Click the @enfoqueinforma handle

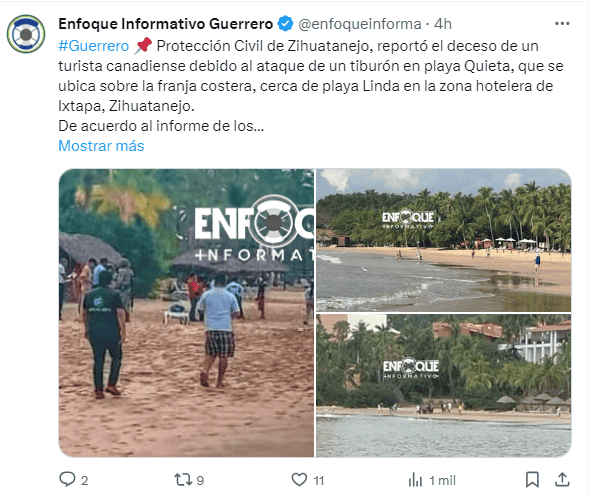click(x=360, y=24)
